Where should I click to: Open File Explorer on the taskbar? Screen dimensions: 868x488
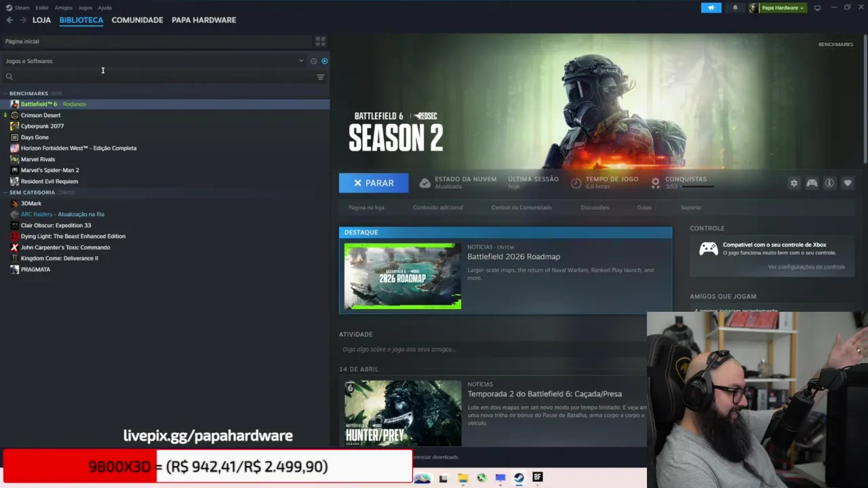click(462, 478)
